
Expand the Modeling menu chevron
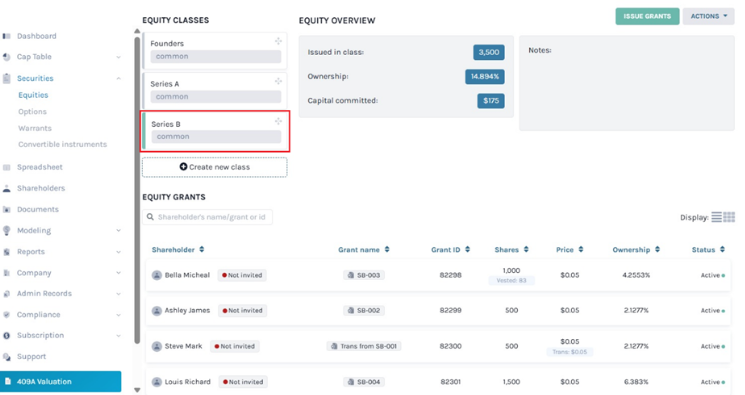118,231
